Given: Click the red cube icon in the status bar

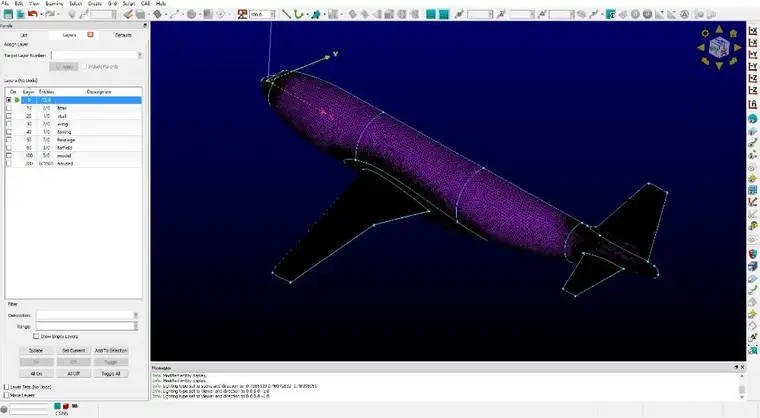Looking at the screenshot, I should (66, 406).
